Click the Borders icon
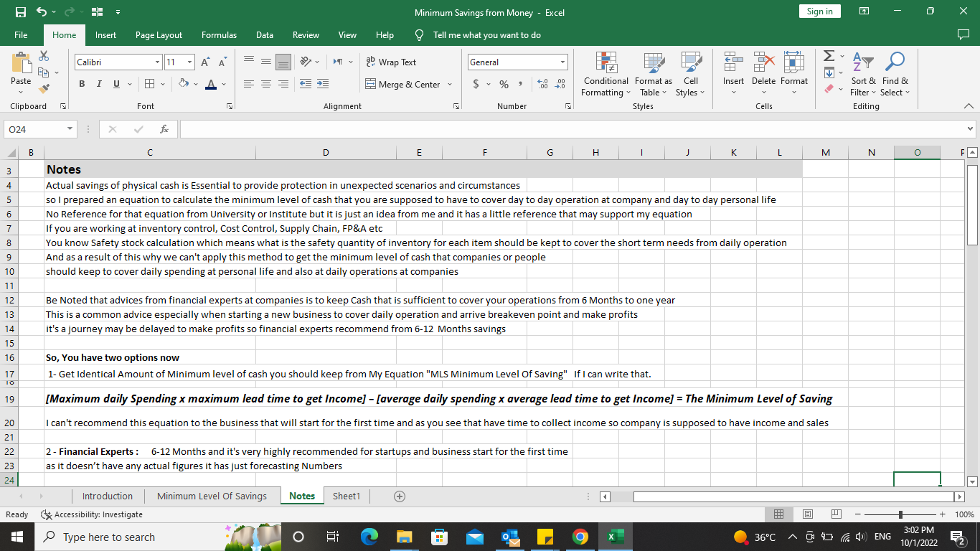Image resolution: width=980 pixels, height=551 pixels. click(x=149, y=84)
